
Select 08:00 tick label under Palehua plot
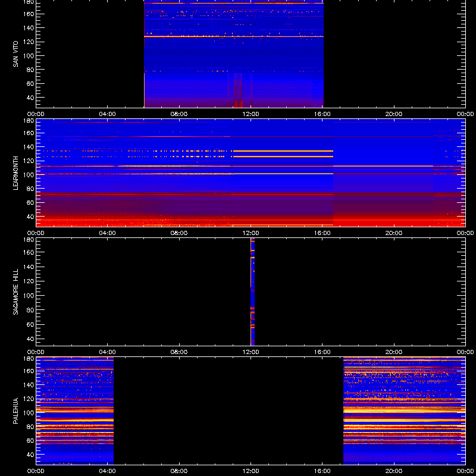point(179,471)
